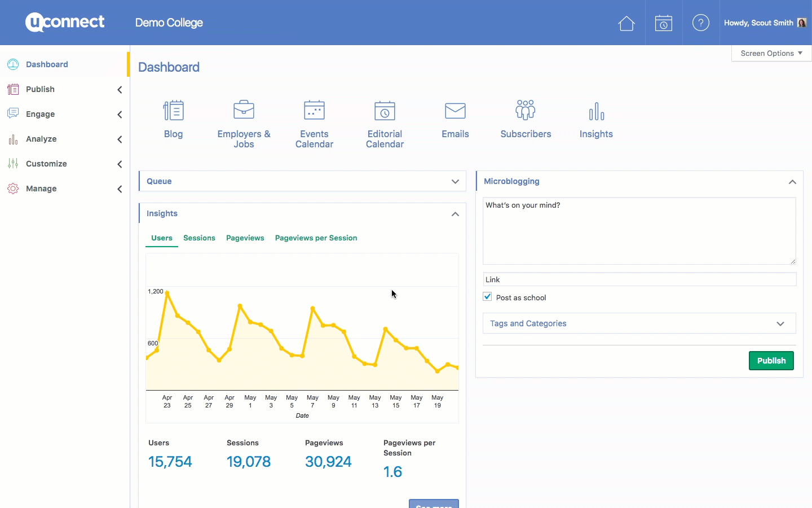This screenshot has width=812, height=508.
Task: Collapse the Microblogging panel
Action: click(792, 182)
